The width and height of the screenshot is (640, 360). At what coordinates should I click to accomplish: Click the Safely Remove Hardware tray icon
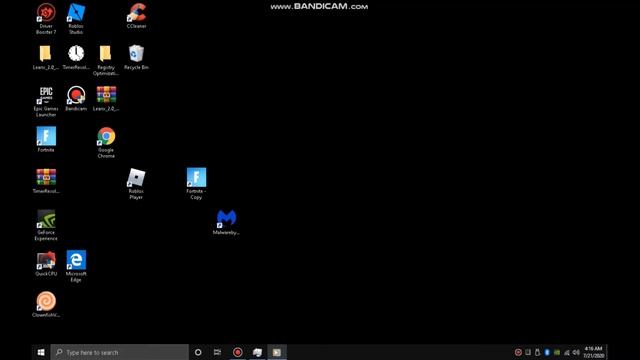(x=537, y=352)
